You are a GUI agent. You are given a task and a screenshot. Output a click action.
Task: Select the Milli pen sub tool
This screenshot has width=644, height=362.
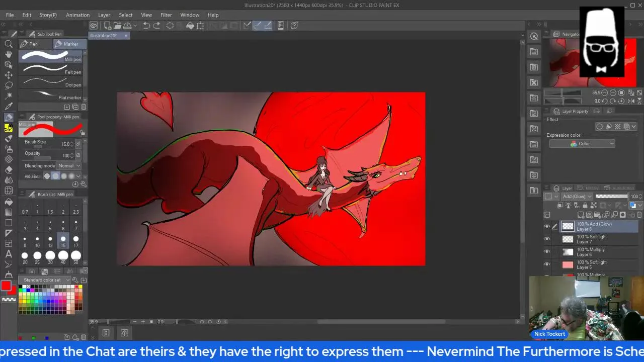point(51,56)
